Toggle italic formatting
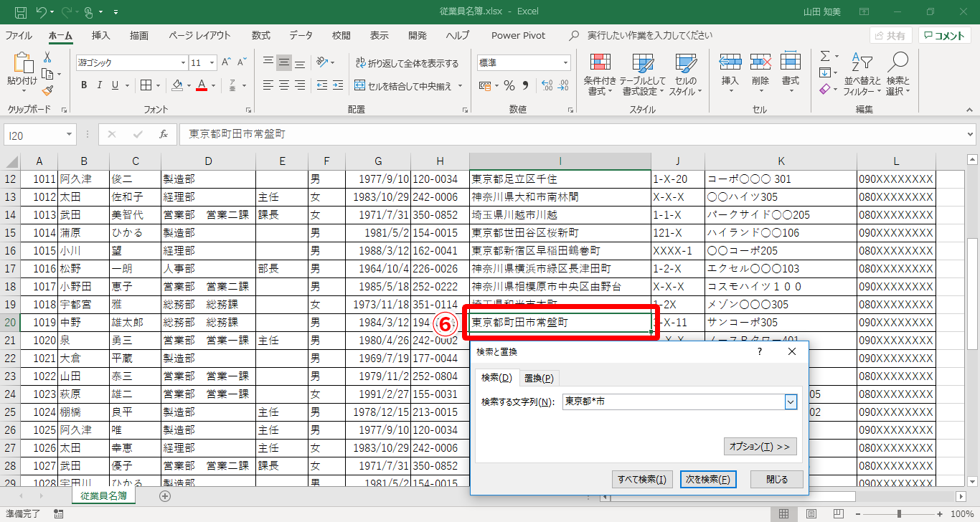 click(100, 85)
